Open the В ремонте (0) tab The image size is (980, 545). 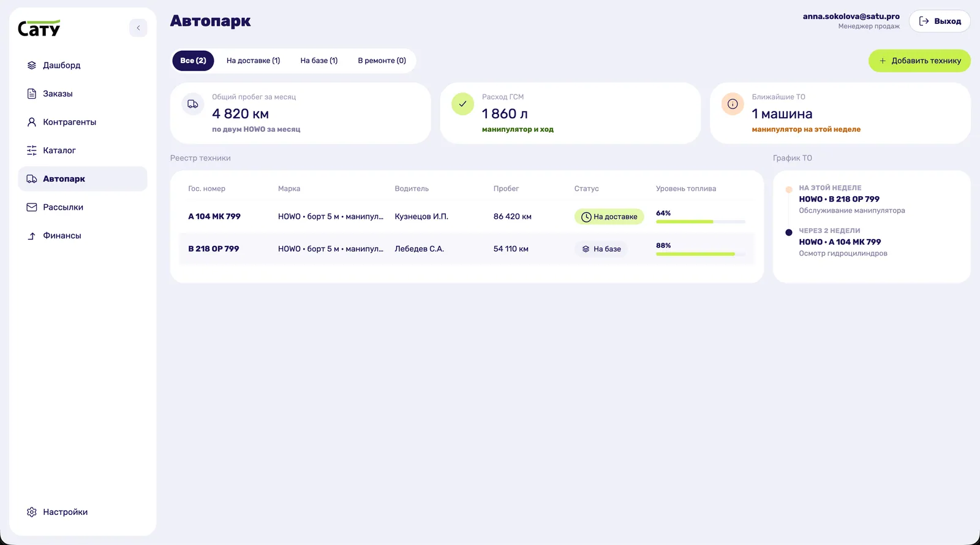tap(382, 61)
